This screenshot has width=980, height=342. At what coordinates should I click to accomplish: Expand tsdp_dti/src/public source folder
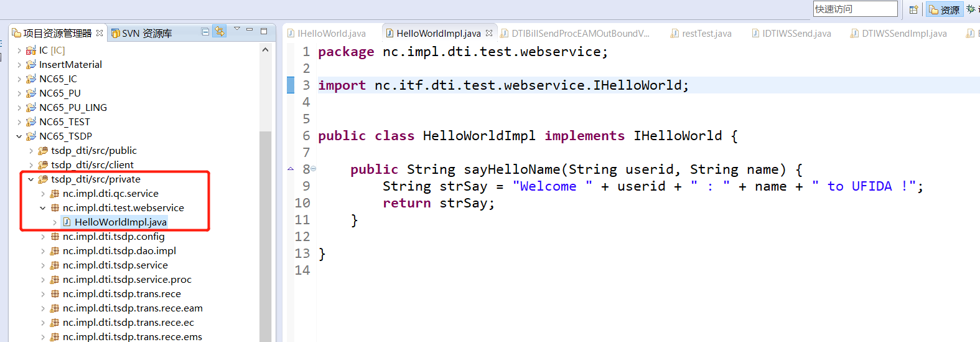pyautogui.click(x=31, y=151)
